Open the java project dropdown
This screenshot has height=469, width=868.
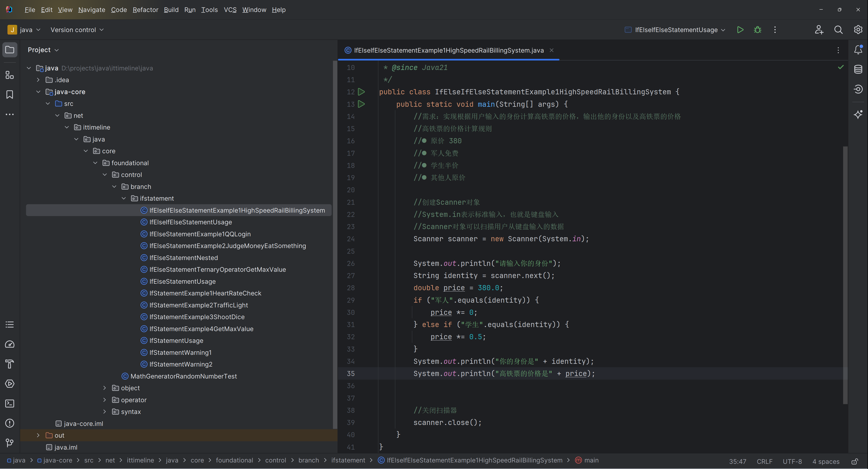click(x=24, y=30)
